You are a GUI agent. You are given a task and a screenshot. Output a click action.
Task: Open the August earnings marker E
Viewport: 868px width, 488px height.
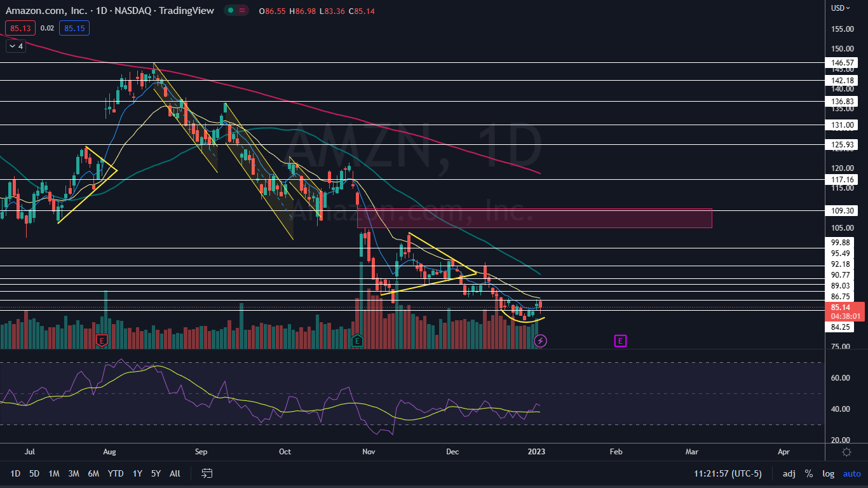101,341
